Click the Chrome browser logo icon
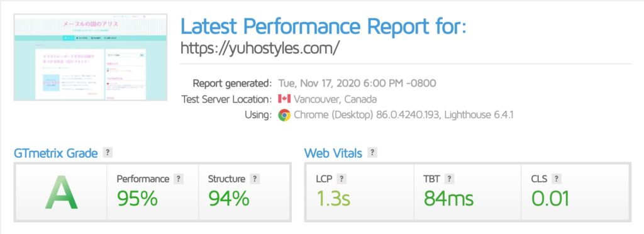 click(x=284, y=115)
